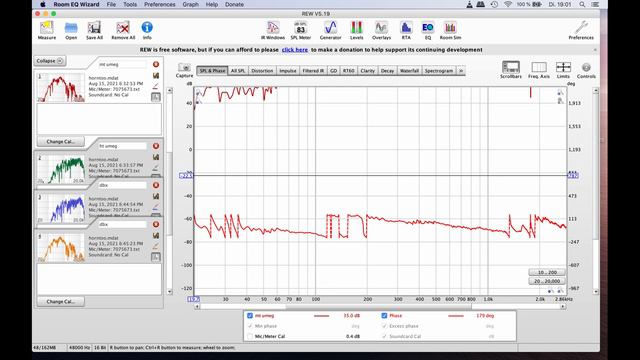Open the Graph menu
The height and width of the screenshot is (360, 640).
pyautogui.click(x=191, y=4)
